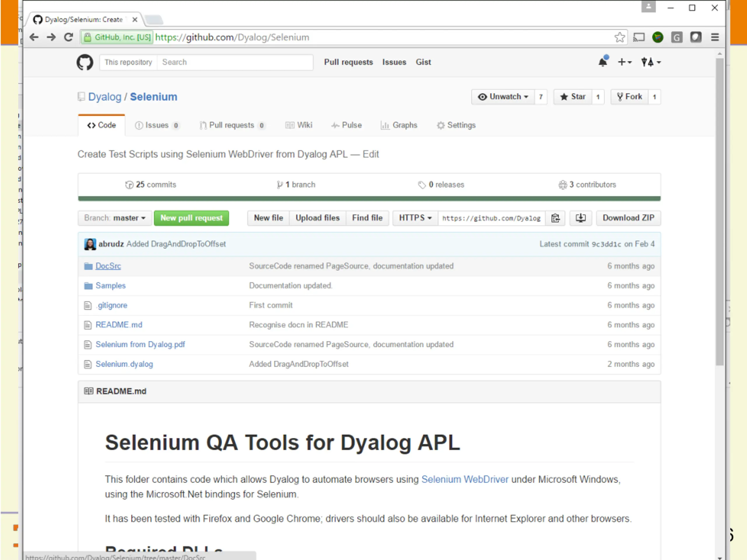747x560 pixels.
Task: Open the Dyalog owner link
Action: pyautogui.click(x=105, y=97)
